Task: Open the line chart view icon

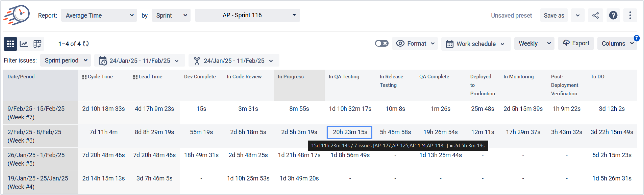Action: 24,44
